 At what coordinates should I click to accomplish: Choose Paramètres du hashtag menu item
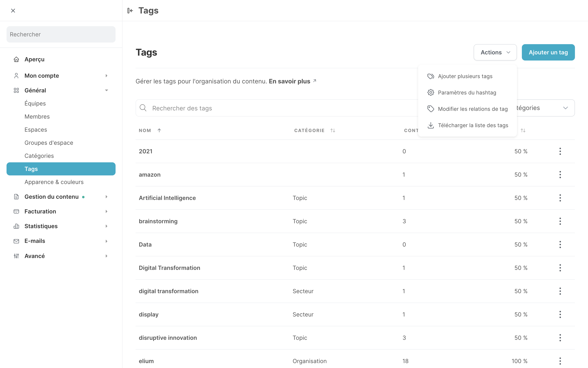468,92
